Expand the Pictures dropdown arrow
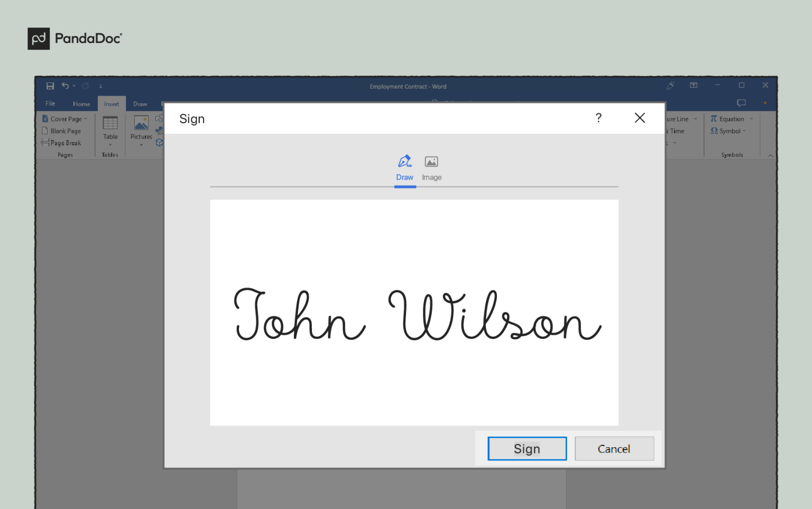 tap(141, 145)
